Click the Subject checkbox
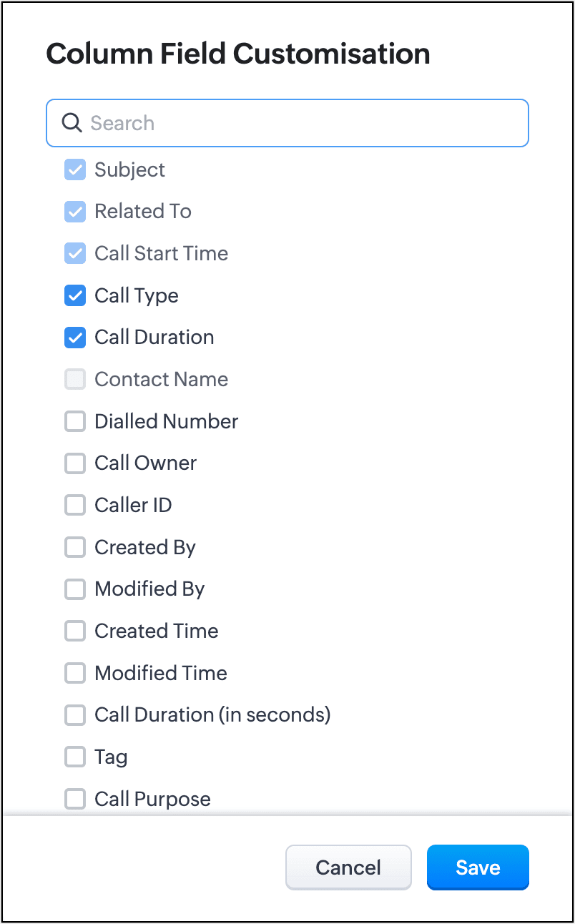 (75, 169)
